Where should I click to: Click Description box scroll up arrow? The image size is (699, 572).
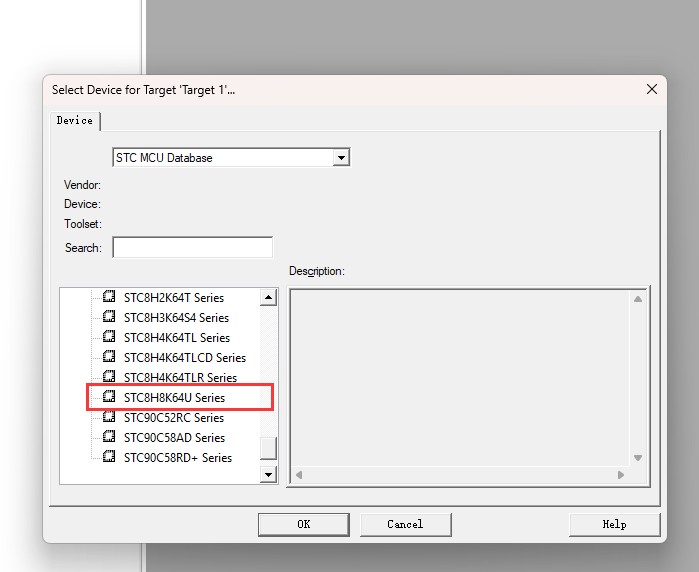coord(638,299)
